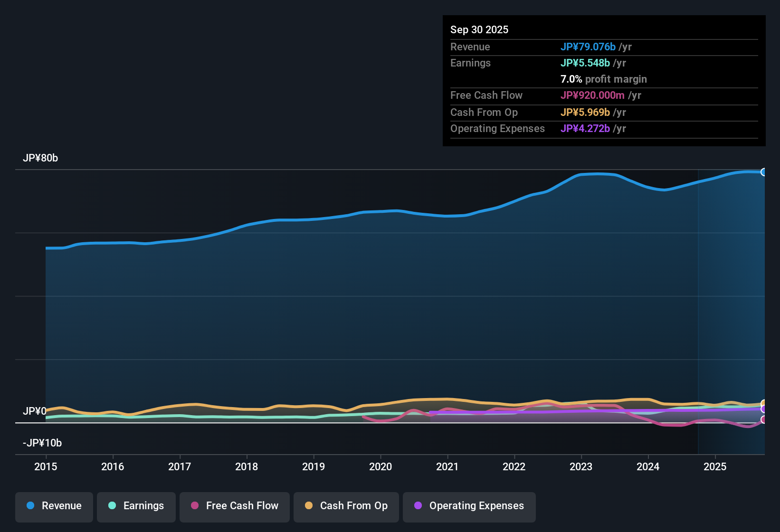Toggle the Revenue series visibility

click(54, 506)
